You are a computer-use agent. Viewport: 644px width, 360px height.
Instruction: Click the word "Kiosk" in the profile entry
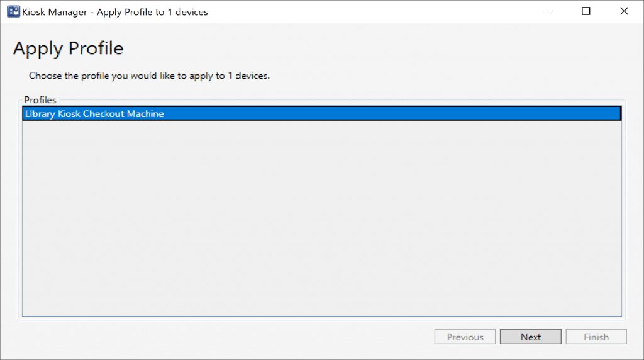coord(68,114)
